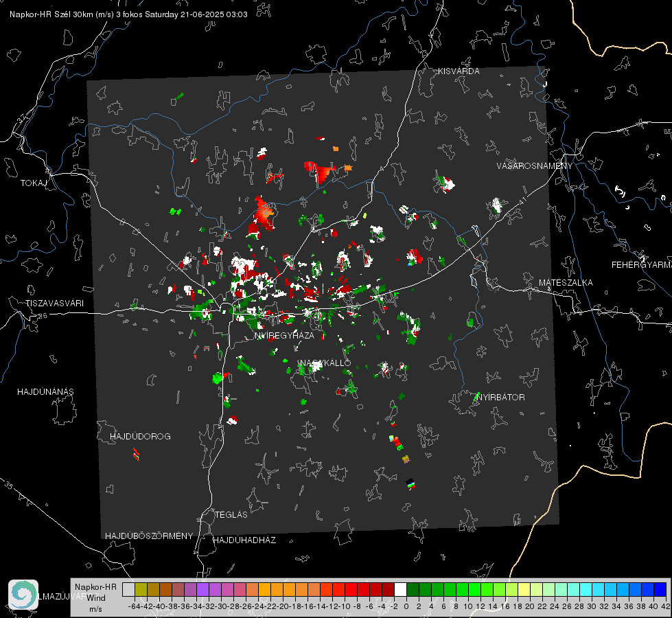Select the NYÍRBÁTOR town label

pos(500,398)
